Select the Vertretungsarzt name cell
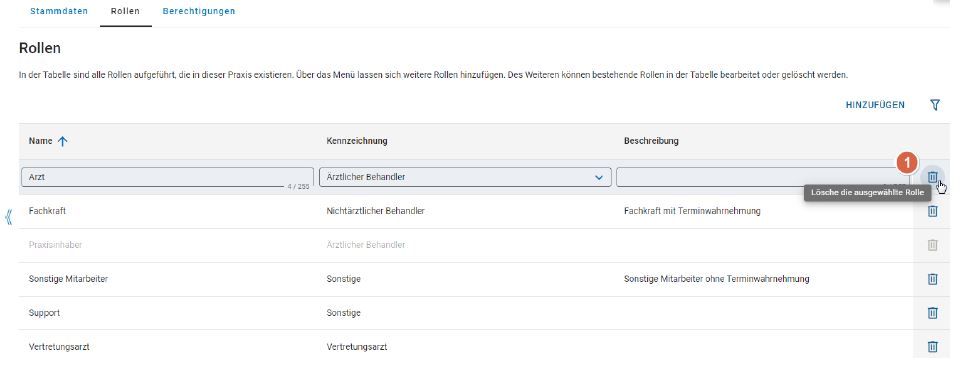The image size is (961, 371). [x=59, y=346]
